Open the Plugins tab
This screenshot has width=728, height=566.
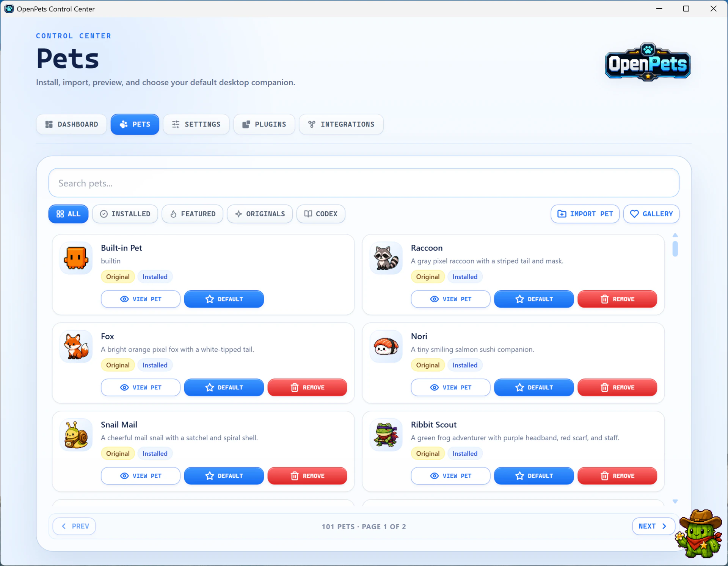(x=264, y=124)
